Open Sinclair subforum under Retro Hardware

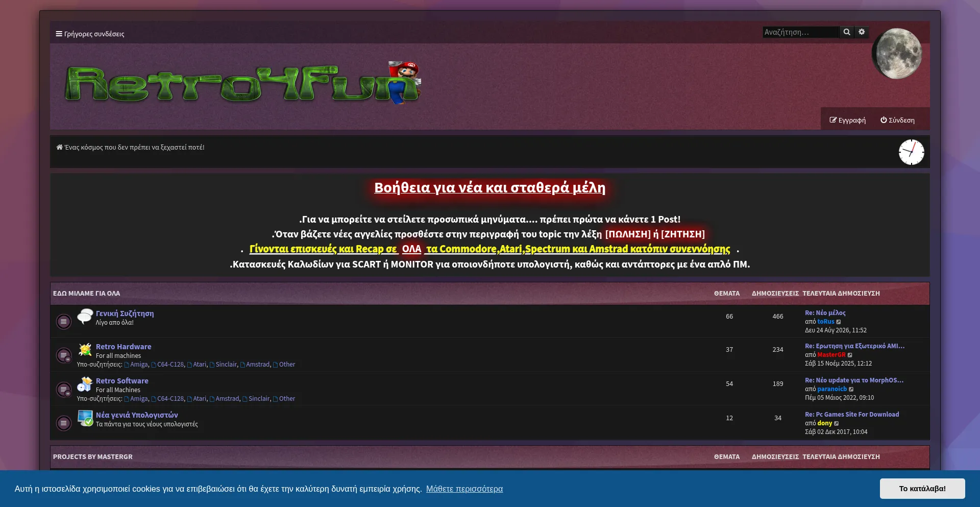click(x=224, y=365)
